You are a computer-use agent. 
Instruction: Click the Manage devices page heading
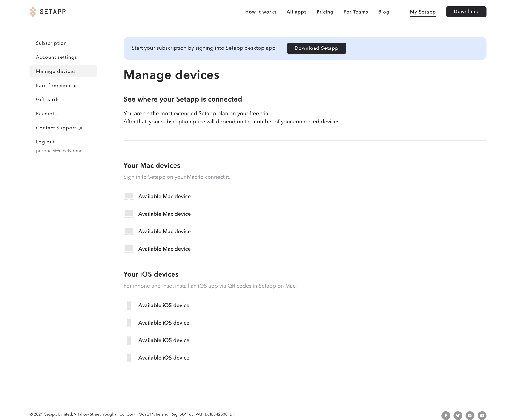(x=171, y=75)
